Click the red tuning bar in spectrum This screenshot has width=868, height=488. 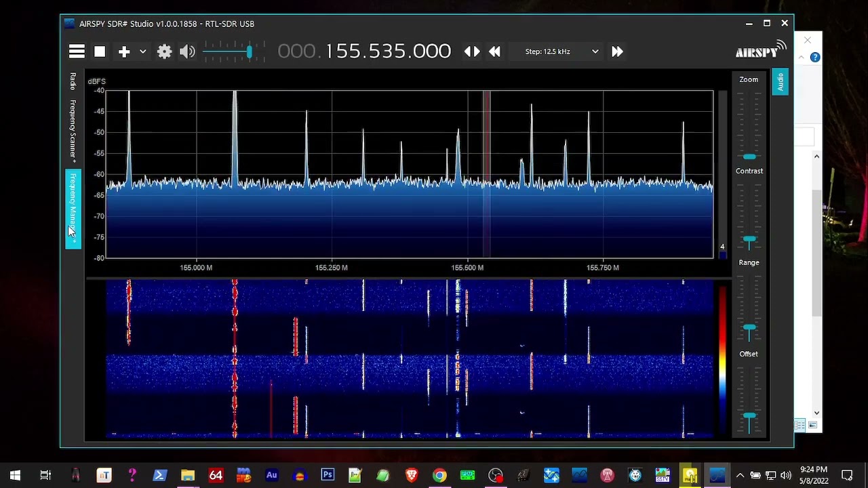click(x=486, y=174)
